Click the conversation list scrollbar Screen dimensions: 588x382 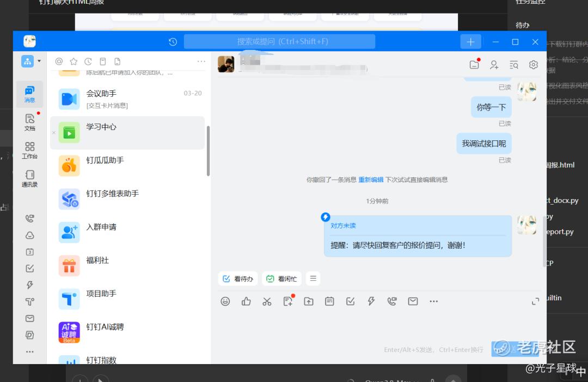[x=208, y=151]
